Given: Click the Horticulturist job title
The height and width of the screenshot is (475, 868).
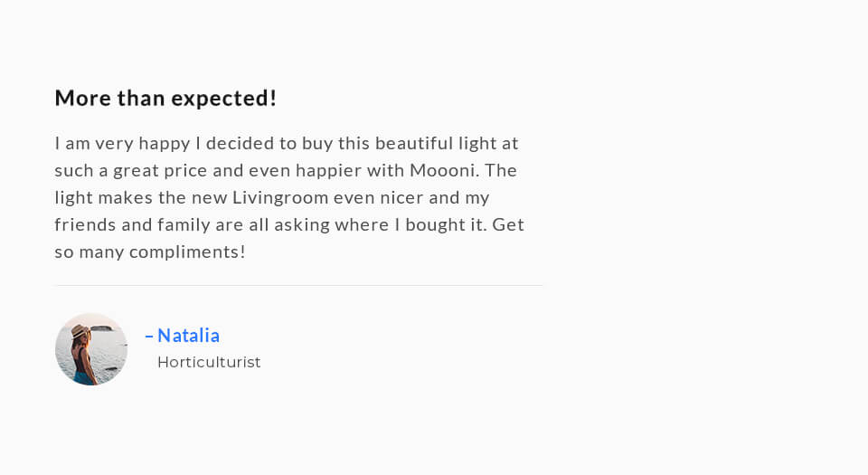Looking at the screenshot, I should (209, 362).
